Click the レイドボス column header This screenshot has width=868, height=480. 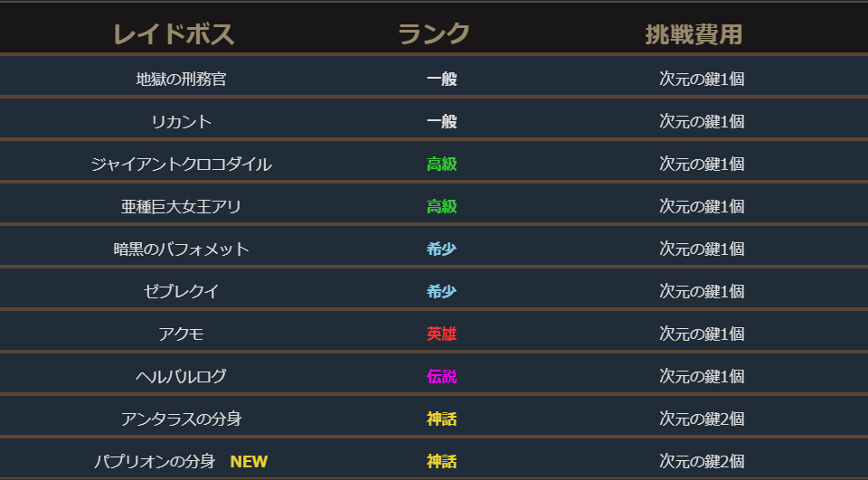click(174, 34)
